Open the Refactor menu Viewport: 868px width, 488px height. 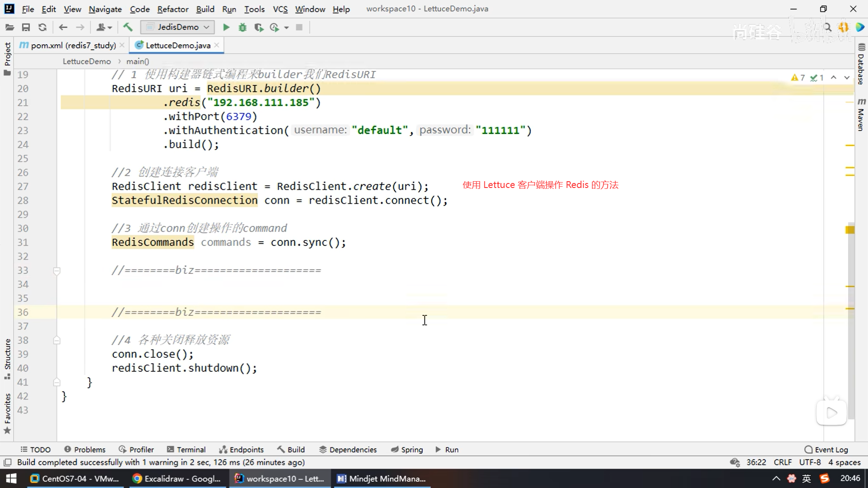coord(173,9)
